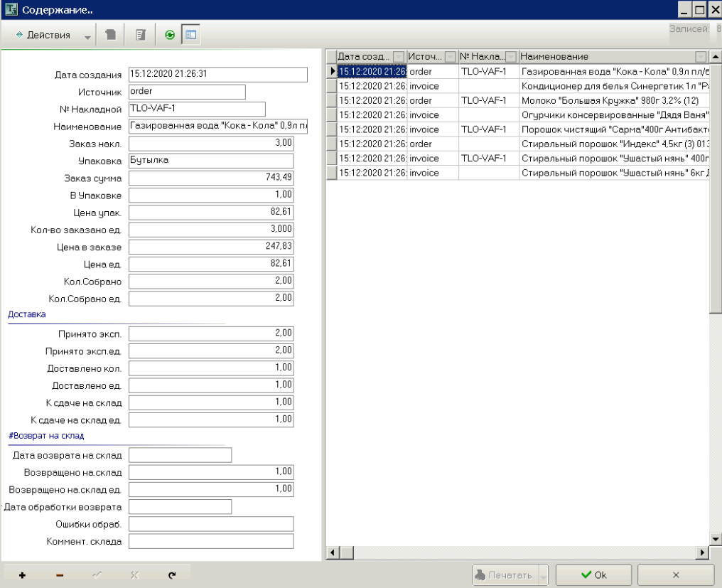Click the green refresh icon in toolbar

(x=169, y=35)
